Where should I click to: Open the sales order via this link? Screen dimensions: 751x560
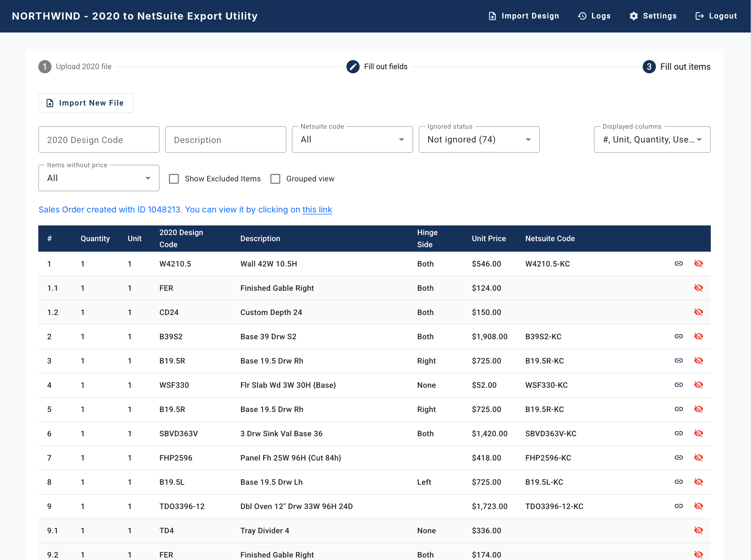click(317, 209)
